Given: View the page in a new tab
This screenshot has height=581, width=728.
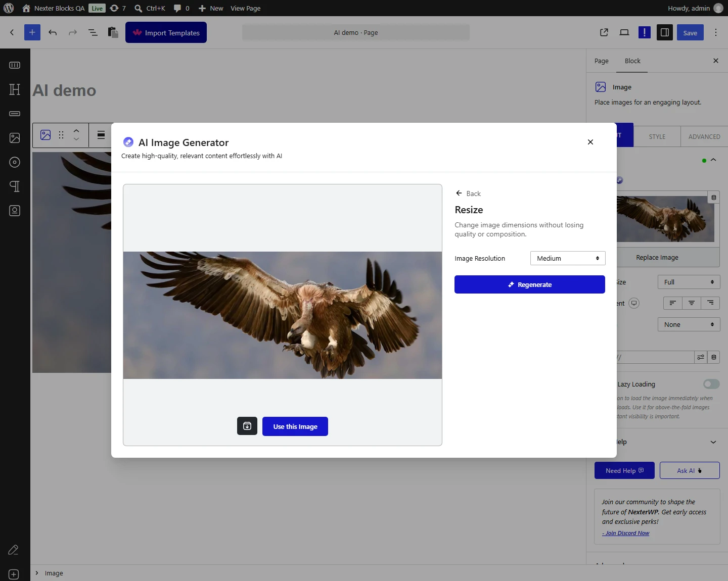Looking at the screenshot, I should 604,32.
